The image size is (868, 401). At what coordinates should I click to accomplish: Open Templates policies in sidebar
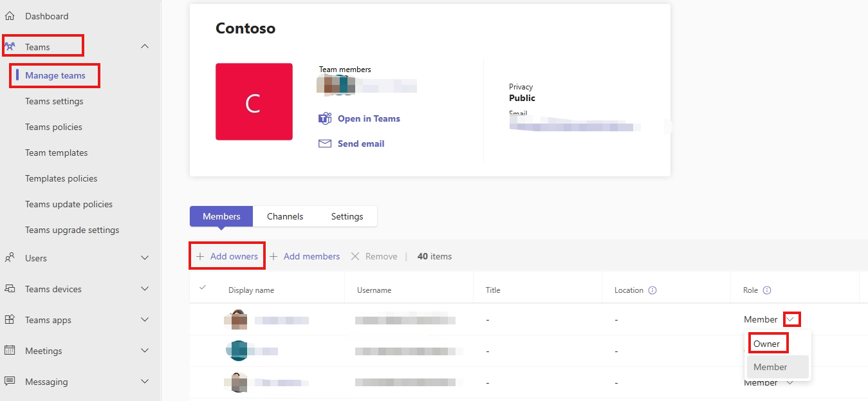61,178
